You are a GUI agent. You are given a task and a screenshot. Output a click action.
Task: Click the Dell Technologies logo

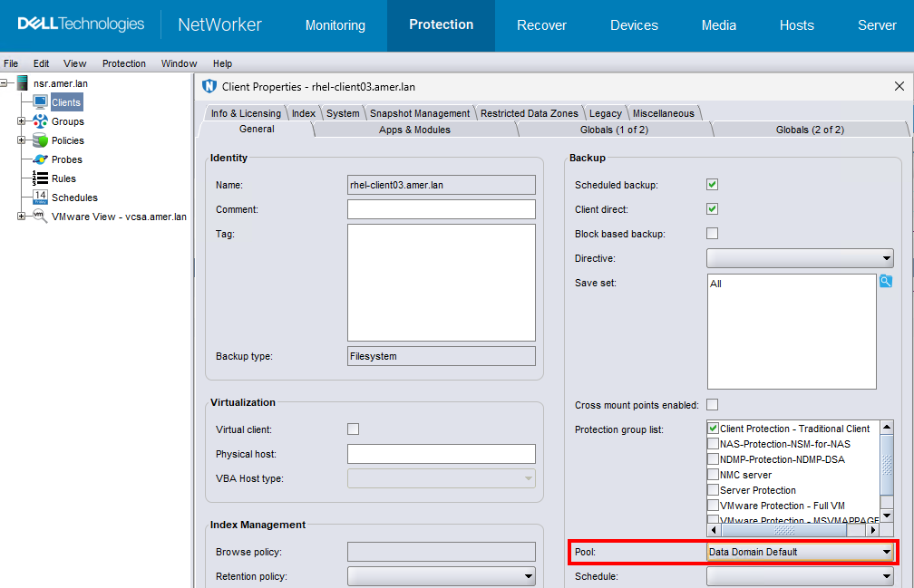click(x=81, y=24)
